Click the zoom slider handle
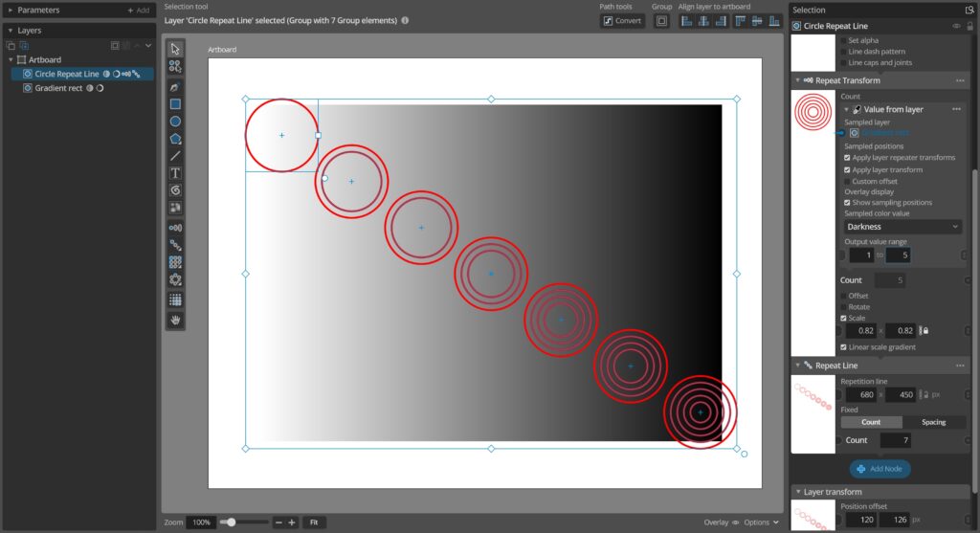 click(228, 522)
